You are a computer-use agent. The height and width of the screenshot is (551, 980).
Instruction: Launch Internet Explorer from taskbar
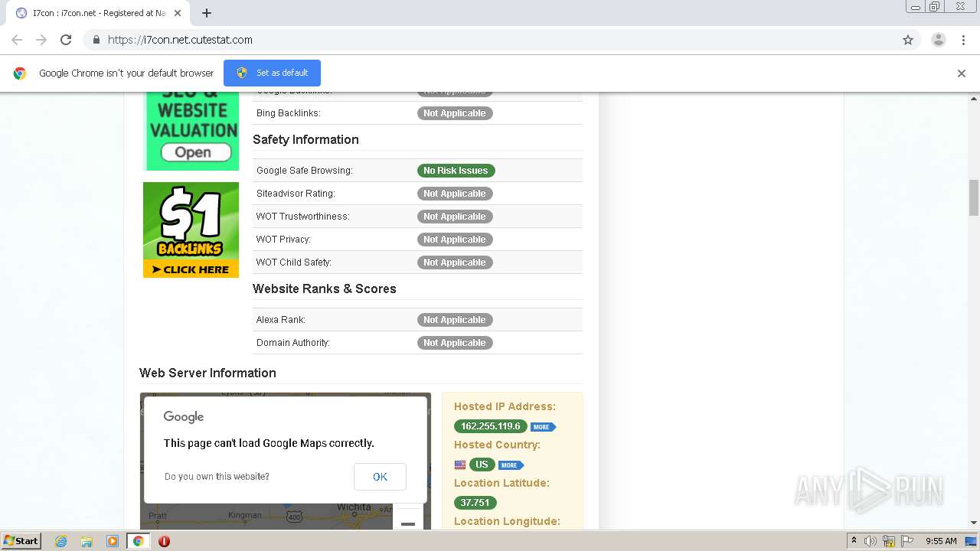(61, 541)
